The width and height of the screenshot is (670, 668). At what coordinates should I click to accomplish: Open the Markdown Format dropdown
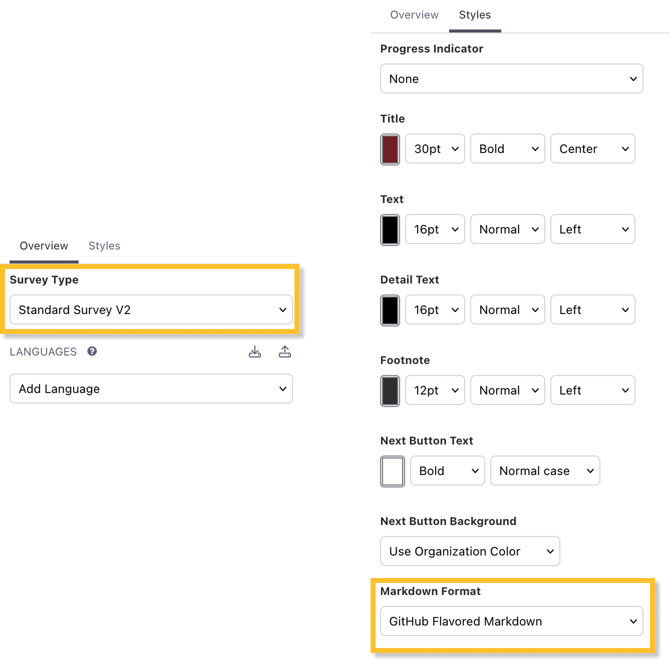click(x=512, y=621)
